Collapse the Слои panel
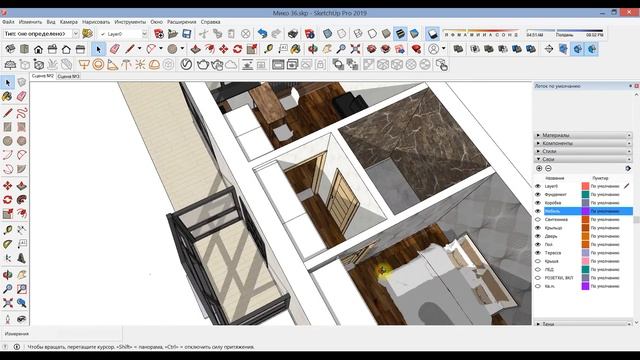640x360 pixels. (x=583, y=159)
